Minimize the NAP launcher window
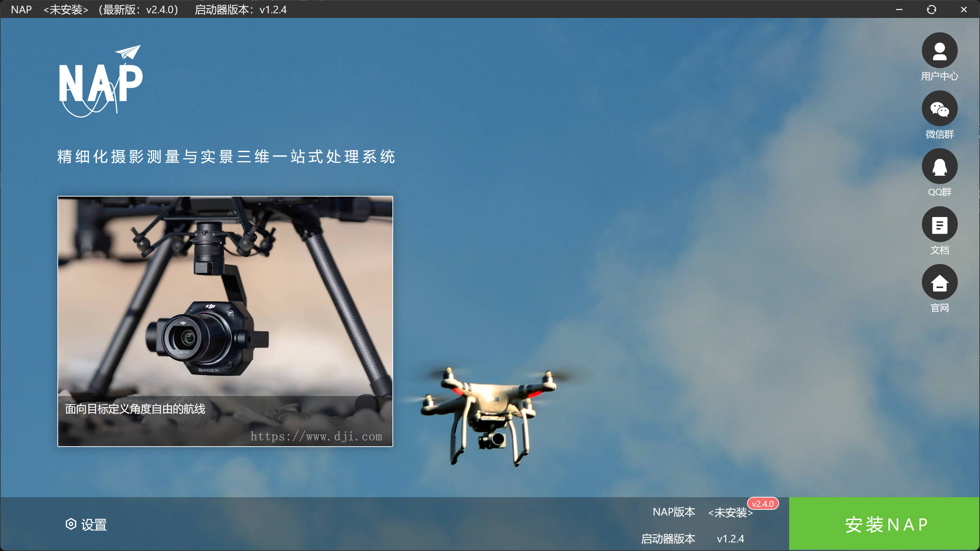The width and height of the screenshot is (980, 551). [x=899, y=10]
